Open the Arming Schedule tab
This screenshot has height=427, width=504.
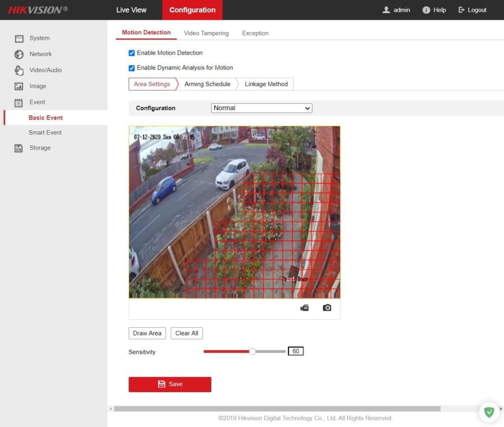pyautogui.click(x=207, y=84)
